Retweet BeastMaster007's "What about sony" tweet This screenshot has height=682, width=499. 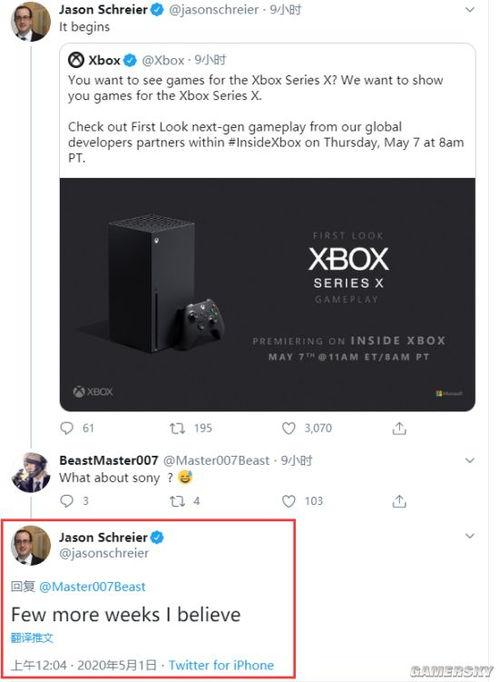coord(177,501)
